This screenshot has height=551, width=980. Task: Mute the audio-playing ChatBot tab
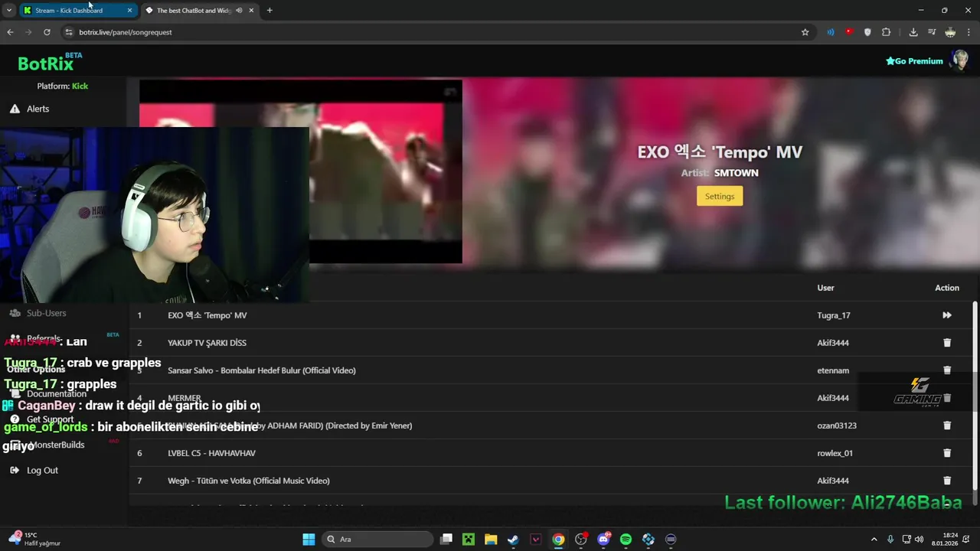239,11
